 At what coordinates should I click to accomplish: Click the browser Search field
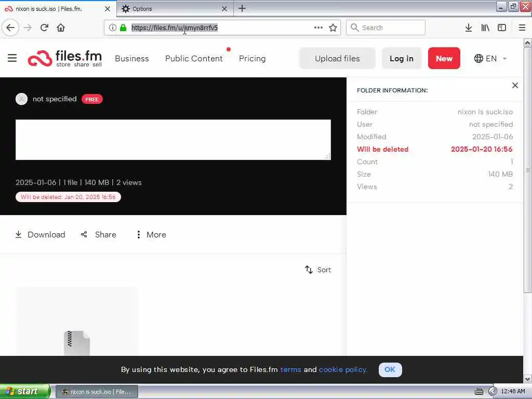click(x=385, y=28)
